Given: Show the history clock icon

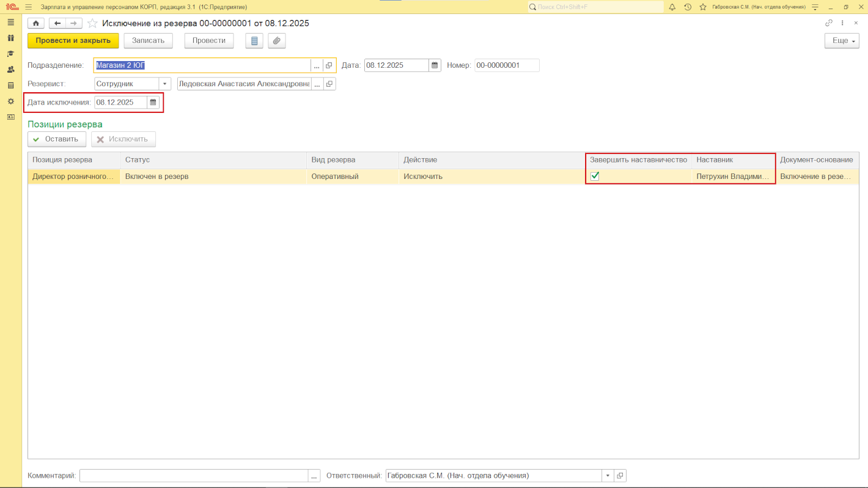Looking at the screenshot, I should (x=688, y=7).
